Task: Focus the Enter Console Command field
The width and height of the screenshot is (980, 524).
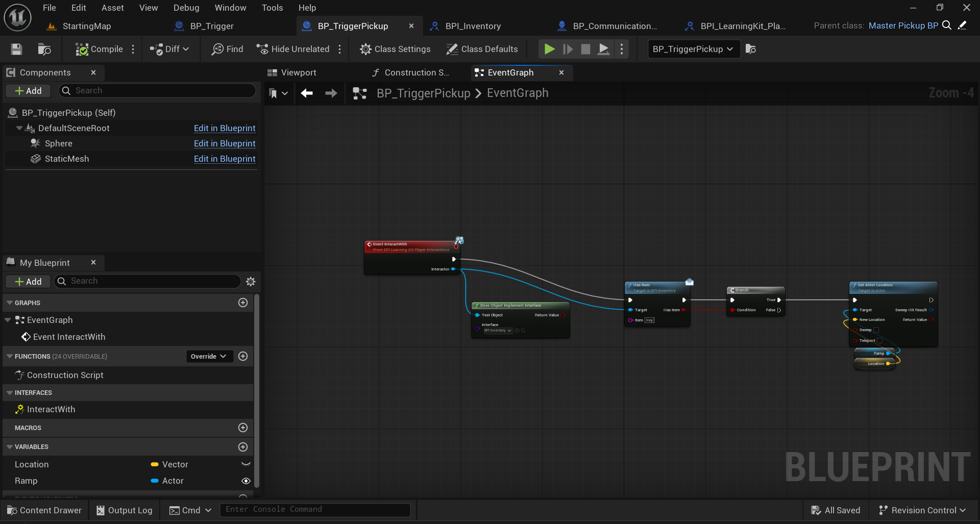Action: 315,509
